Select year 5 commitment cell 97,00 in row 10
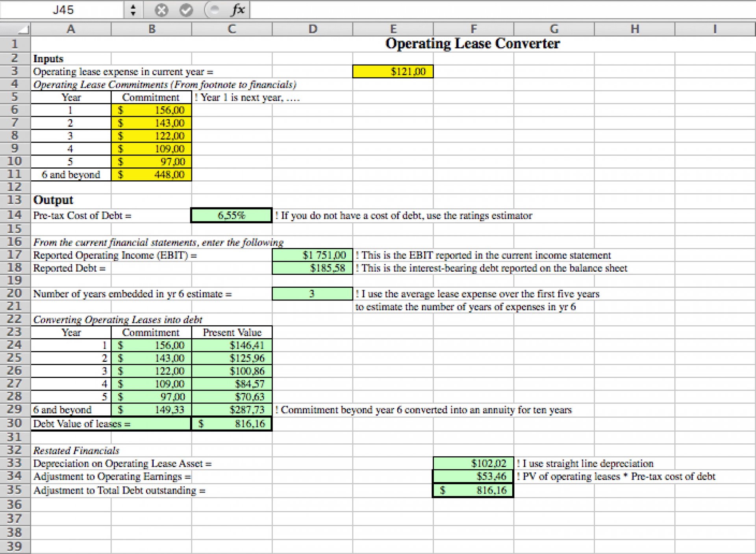This screenshot has width=756, height=554. tap(152, 161)
